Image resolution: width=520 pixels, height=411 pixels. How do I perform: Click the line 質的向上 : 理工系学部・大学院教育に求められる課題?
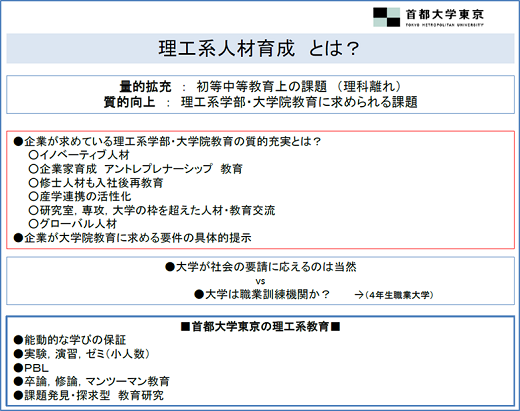click(x=261, y=102)
